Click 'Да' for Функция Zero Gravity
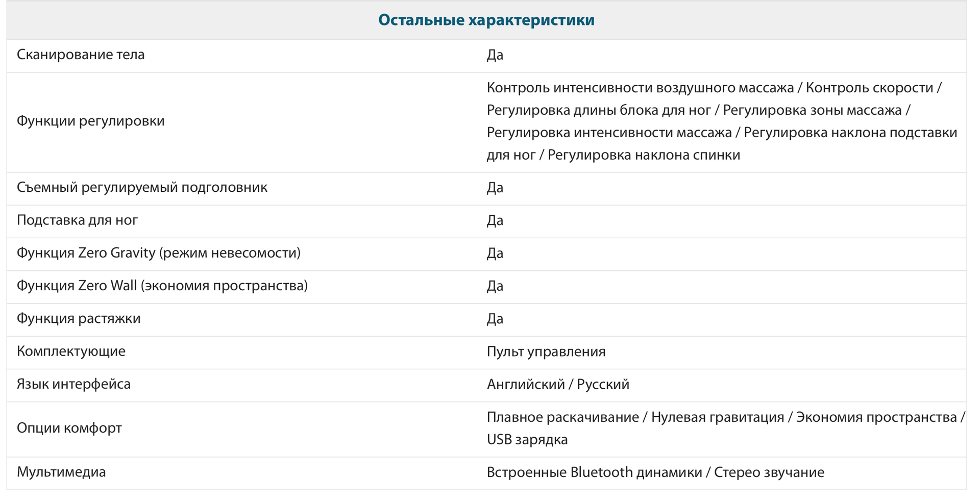Screen dimensions: 980x503 pos(495,253)
